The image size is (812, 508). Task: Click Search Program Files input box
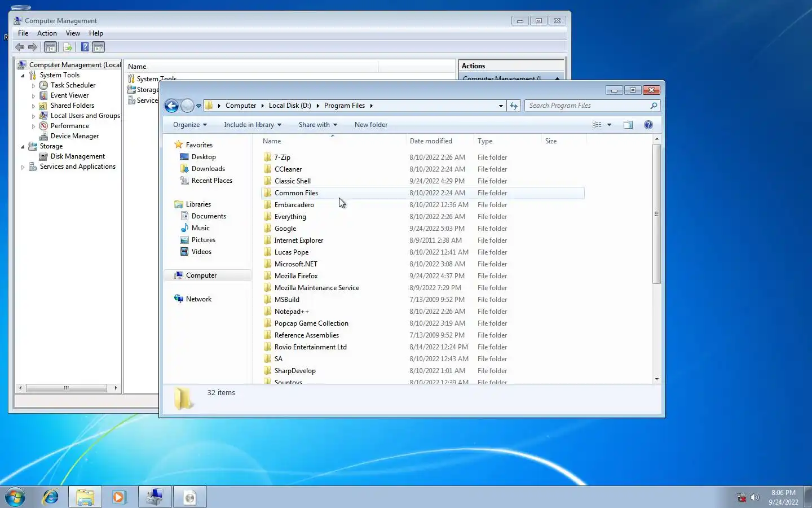point(592,106)
